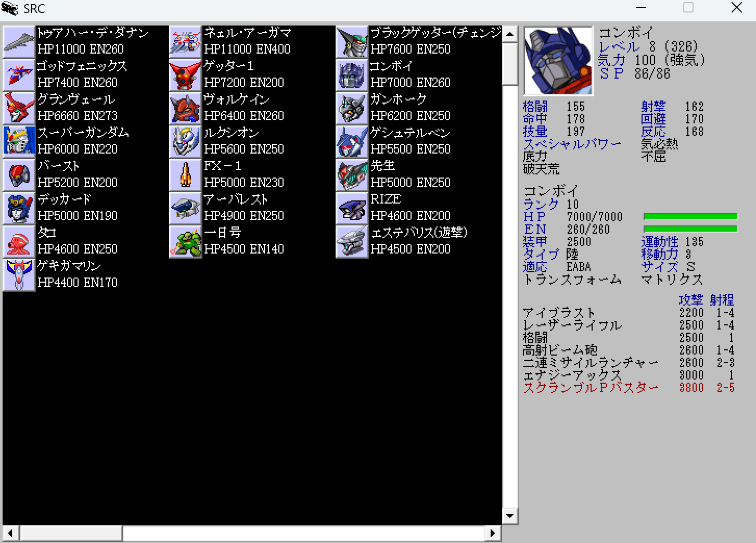Pick the アーバレスト unit icon

tap(186, 208)
